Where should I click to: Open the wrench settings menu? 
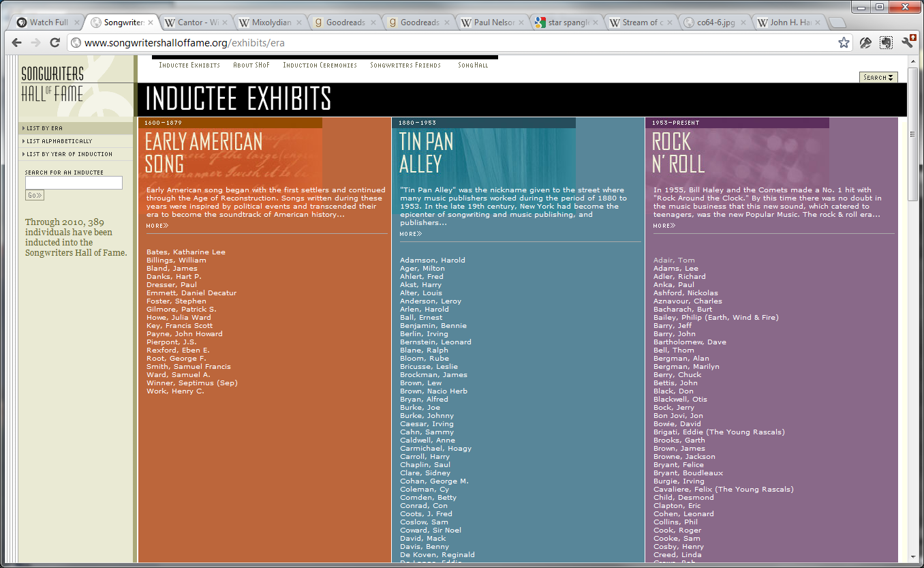[908, 43]
